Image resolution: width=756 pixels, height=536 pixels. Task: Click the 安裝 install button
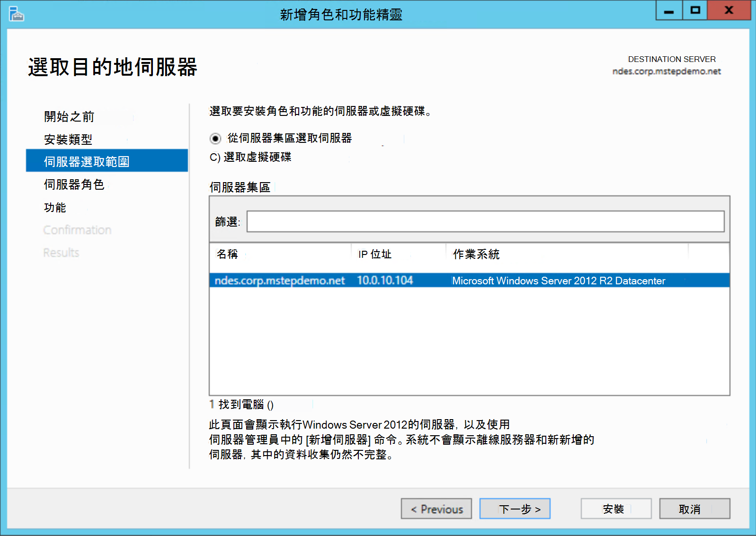point(616,509)
